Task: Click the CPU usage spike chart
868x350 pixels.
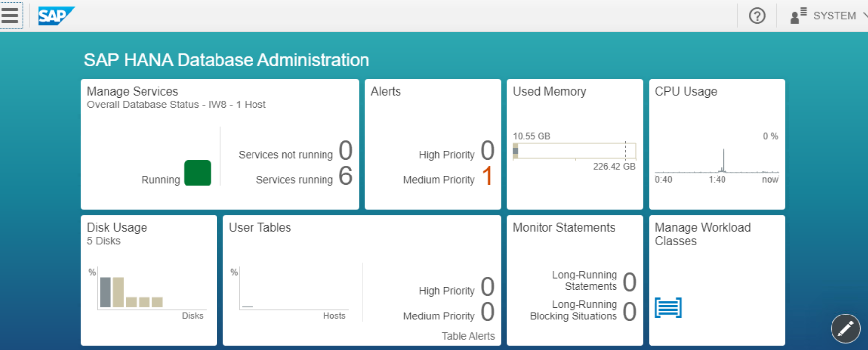Action: (717, 161)
